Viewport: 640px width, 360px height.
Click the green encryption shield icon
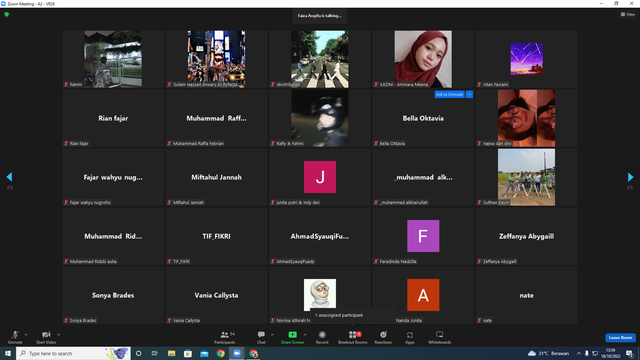click(7, 14)
